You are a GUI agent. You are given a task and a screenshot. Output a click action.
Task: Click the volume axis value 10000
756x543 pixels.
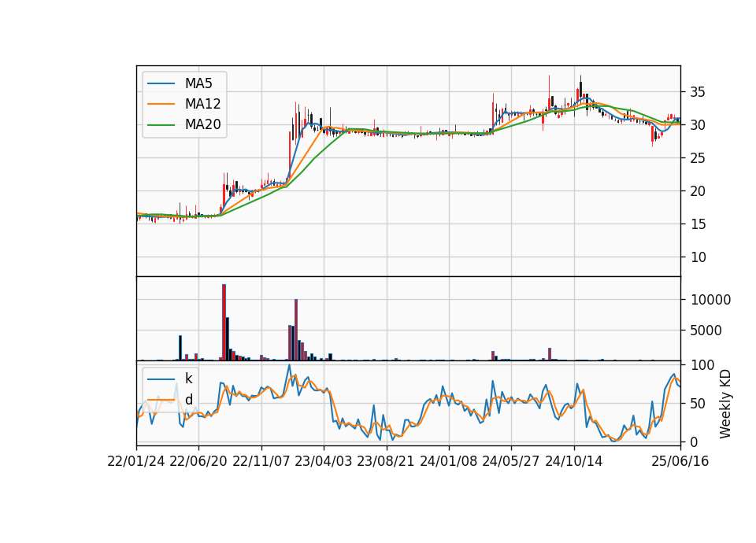tap(710, 300)
